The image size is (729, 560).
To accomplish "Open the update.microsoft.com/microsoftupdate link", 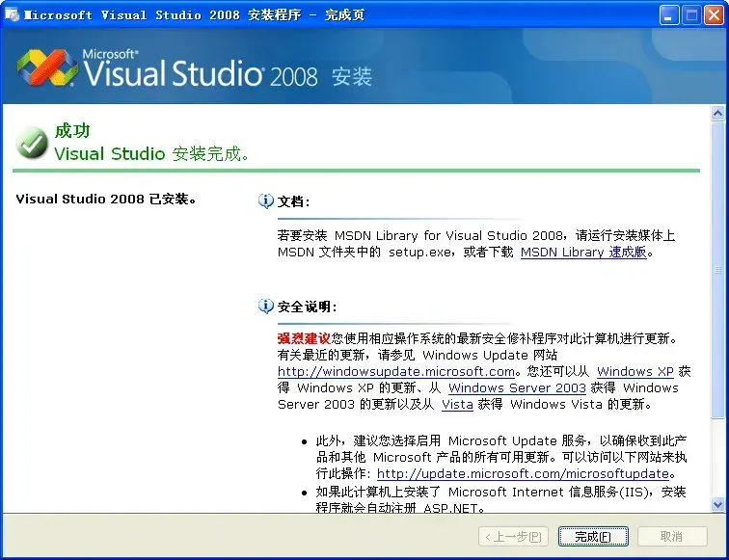I will click(x=523, y=473).
